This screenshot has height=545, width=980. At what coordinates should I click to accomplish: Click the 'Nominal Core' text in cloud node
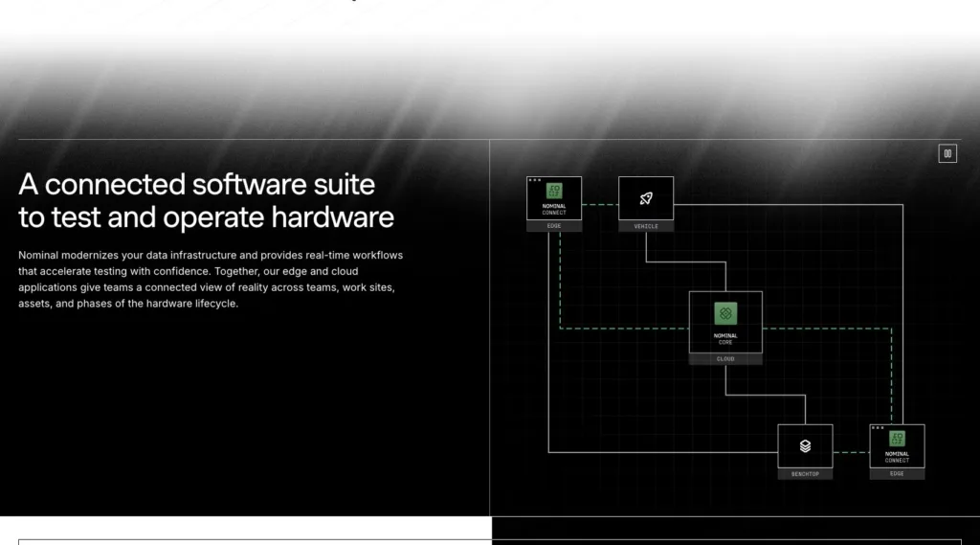click(x=725, y=338)
